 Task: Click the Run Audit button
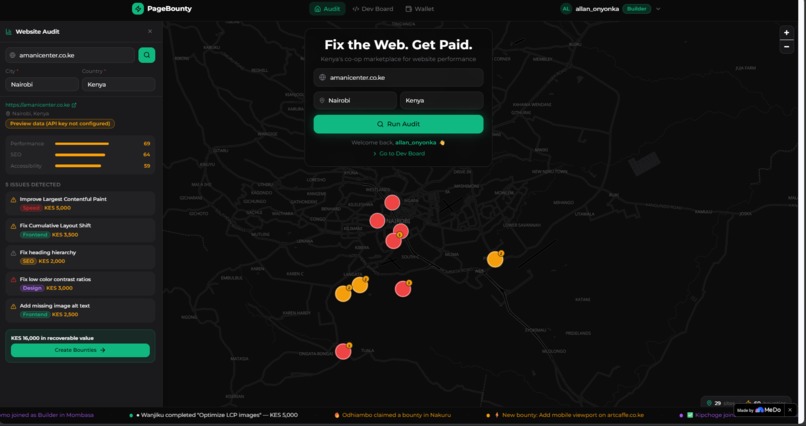coord(398,124)
